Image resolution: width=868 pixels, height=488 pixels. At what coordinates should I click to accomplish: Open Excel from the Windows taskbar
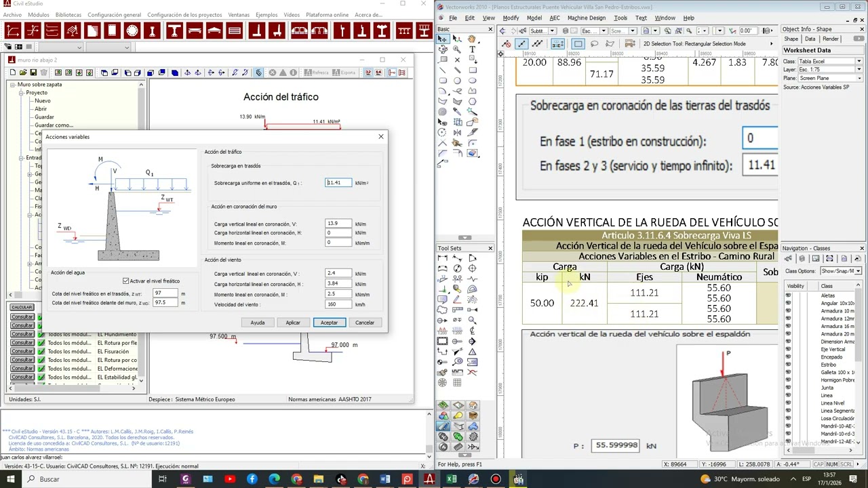451,479
